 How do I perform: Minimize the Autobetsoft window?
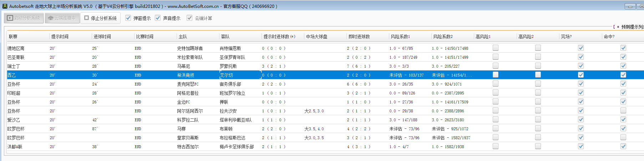tap(630, 6)
